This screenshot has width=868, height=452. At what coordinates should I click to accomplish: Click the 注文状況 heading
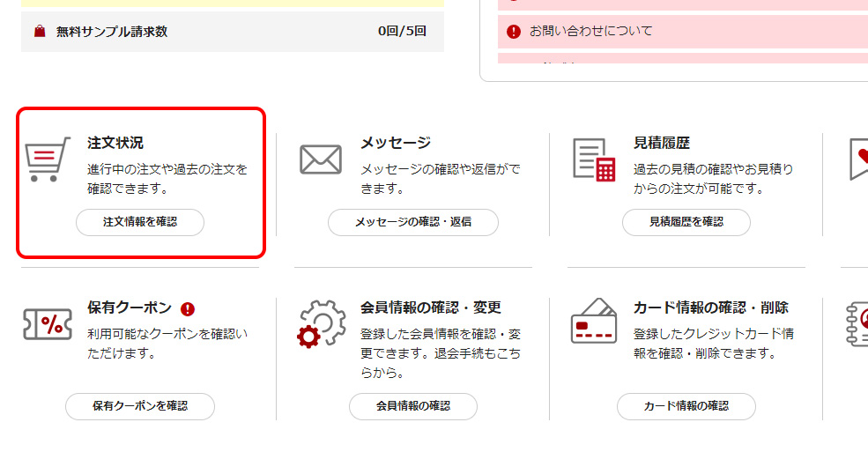[115, 143]
